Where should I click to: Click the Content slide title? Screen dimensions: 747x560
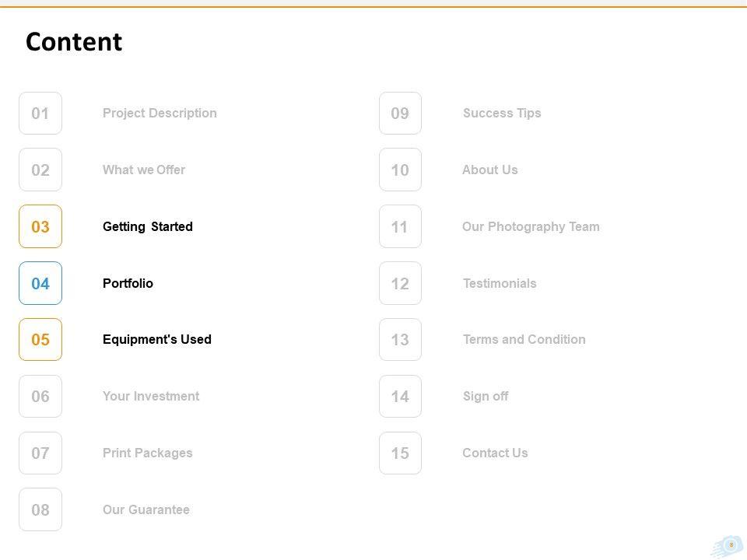point(74,42)
